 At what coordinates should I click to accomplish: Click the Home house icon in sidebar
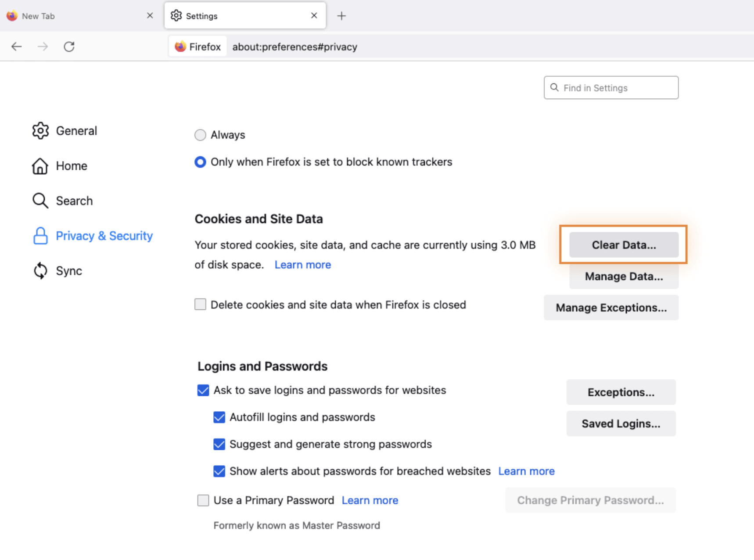coord(40,166)
